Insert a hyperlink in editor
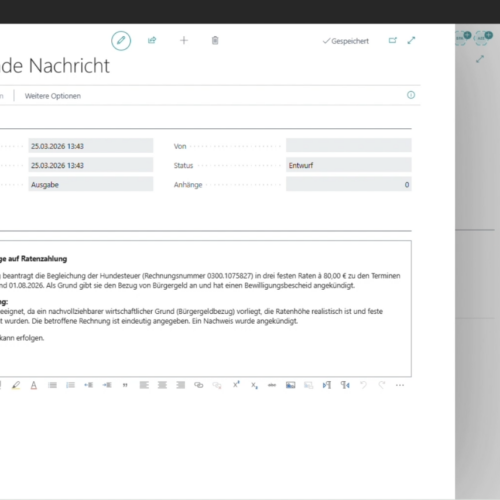500x500 pixels. [x=199, y=385]
